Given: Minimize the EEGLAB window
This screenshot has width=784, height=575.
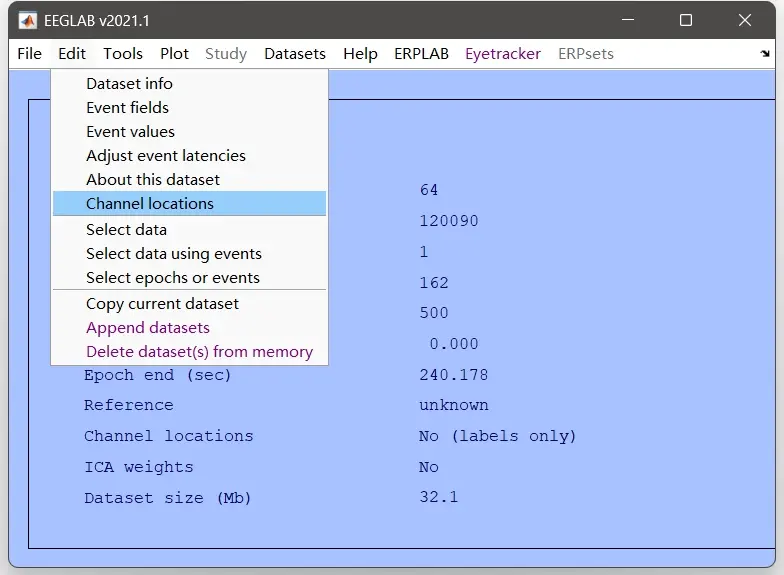Looking at the screenshot, I should 628,20.
